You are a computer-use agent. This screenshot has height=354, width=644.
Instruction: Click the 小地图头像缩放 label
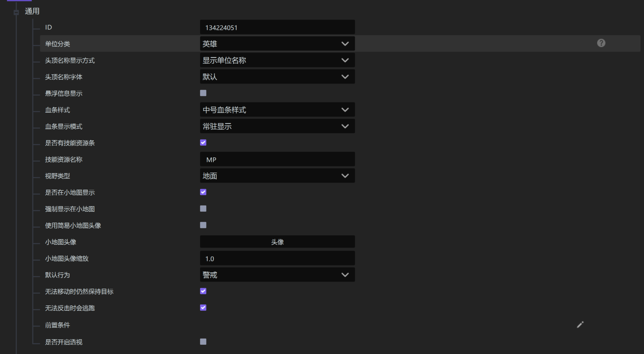[x=67, y=258]
